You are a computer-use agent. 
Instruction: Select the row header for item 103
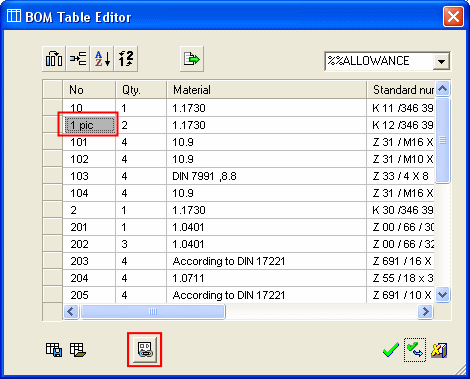click(x=53, y=176)
